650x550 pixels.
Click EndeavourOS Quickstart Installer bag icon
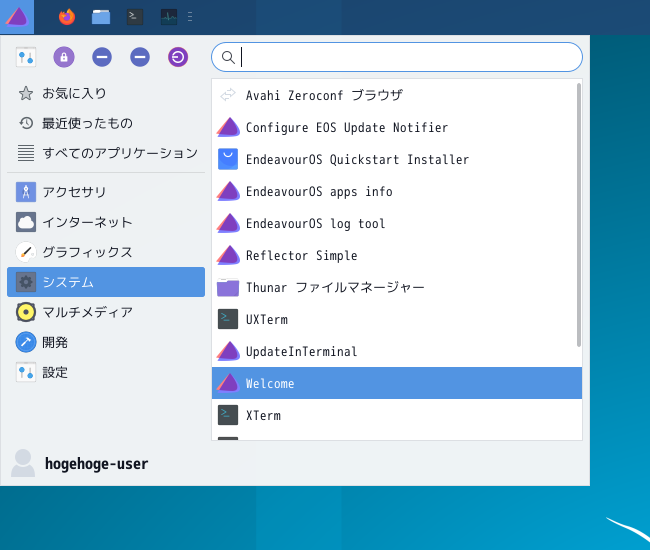coord(228,159)
